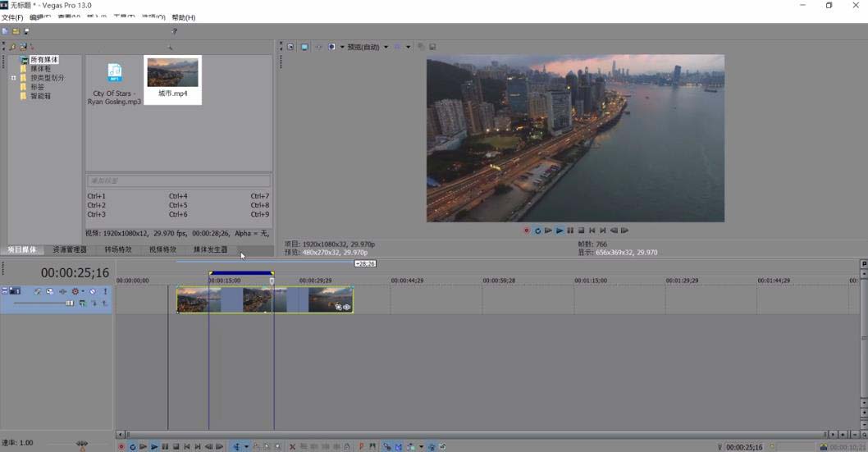Expand the 按类型划分 tree node
The width and height of the screenshot is (868, 452).
point(13,78)
